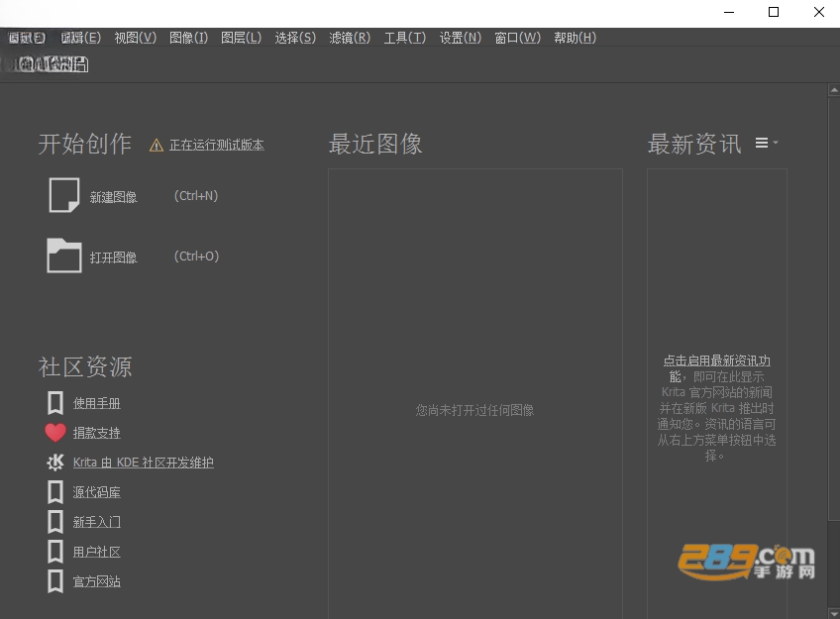Viewport: 840px width, 619px height.
Task: Open the 图层(L) layer menu
Action: (241, 38)
